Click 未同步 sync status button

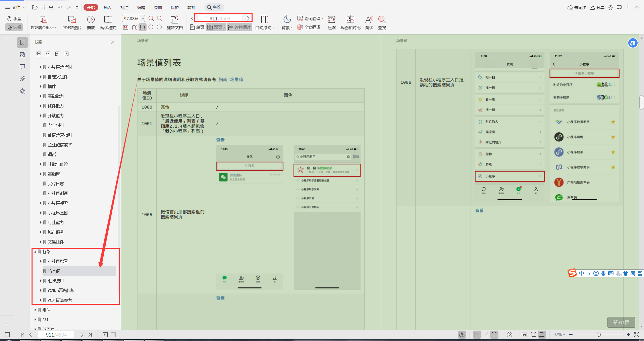coord(577,7)
